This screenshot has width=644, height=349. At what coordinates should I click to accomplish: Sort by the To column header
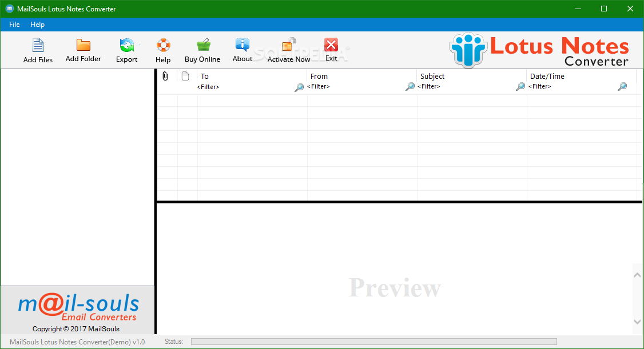pos(205,77)
